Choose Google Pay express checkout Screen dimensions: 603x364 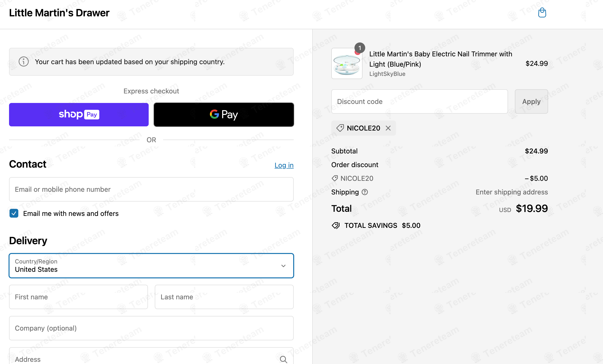point(224,114)
